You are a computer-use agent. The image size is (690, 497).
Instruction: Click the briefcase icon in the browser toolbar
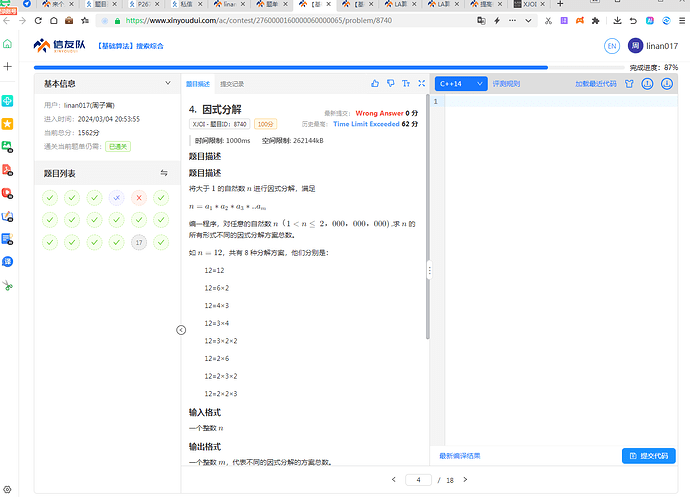pyautogui.click(x=69, y=21)
